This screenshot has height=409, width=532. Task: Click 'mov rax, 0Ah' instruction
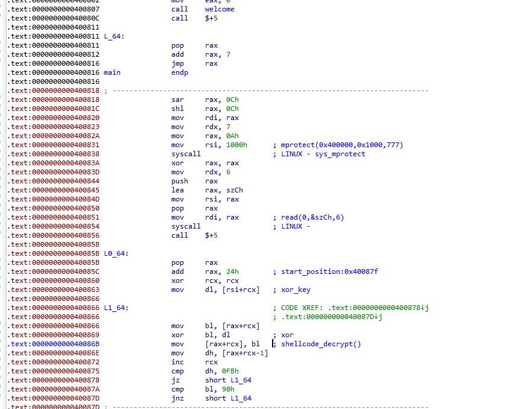point(205,136)
